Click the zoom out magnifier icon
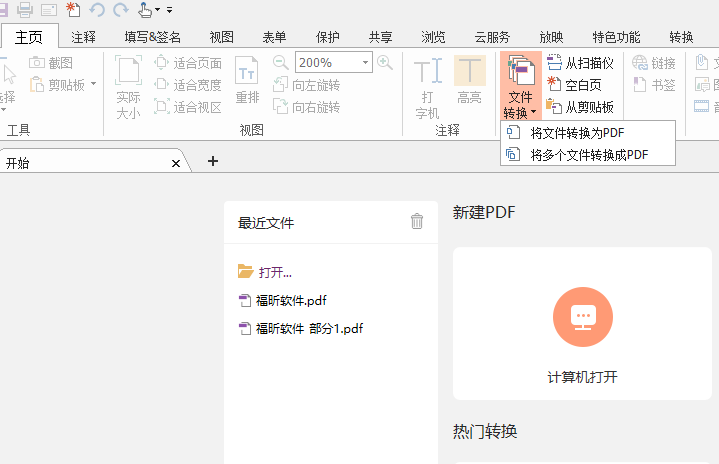 [x=280, y=62]
